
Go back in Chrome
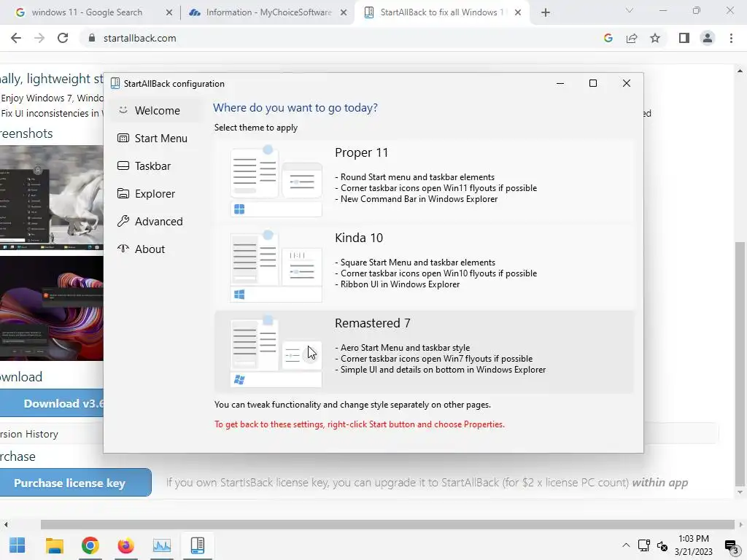(x=16, y=38)
